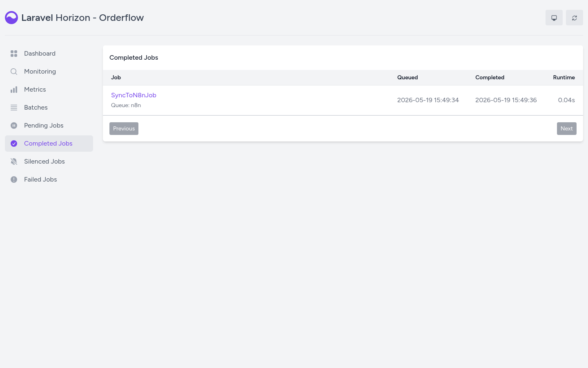Open the SyncToN8nJob job details
The width and height of the screenshot is (588, 368).
(134, 95)
